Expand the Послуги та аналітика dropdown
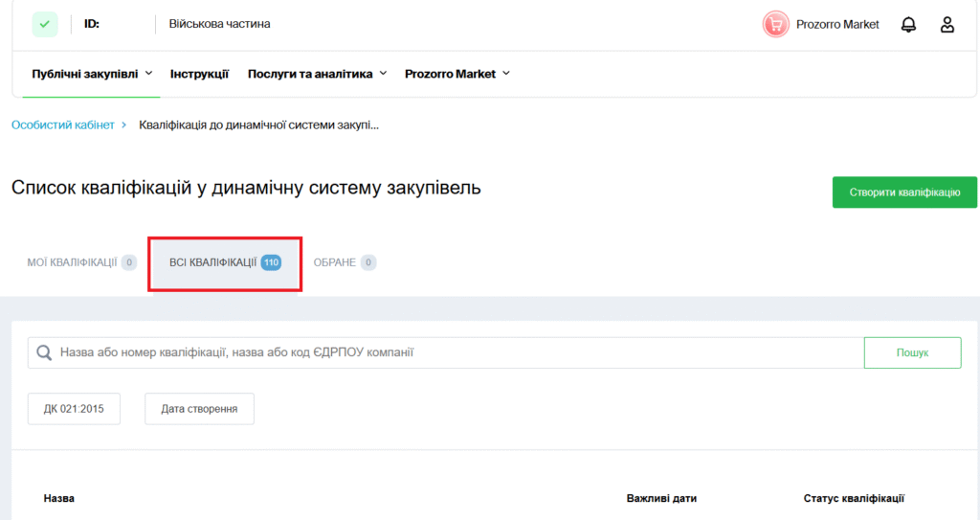The image size is (980, 520). tap(317, 74)
